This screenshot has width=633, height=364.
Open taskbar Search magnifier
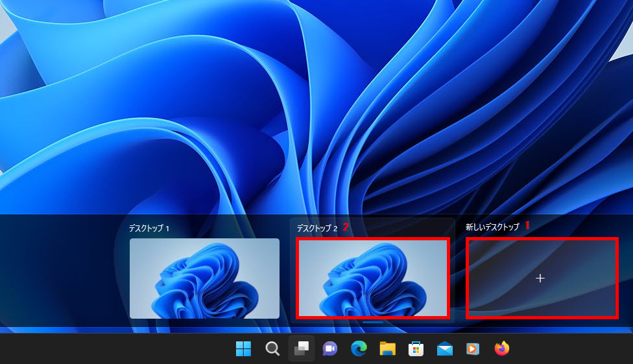[272, 349]
